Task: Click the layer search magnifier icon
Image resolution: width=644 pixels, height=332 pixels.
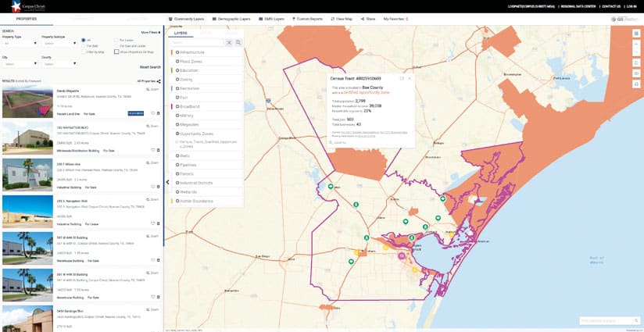Action: (x=238, y=42)
